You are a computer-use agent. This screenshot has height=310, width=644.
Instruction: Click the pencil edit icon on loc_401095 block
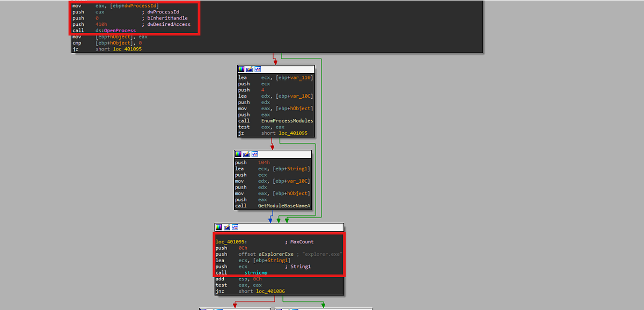point(227,227)
